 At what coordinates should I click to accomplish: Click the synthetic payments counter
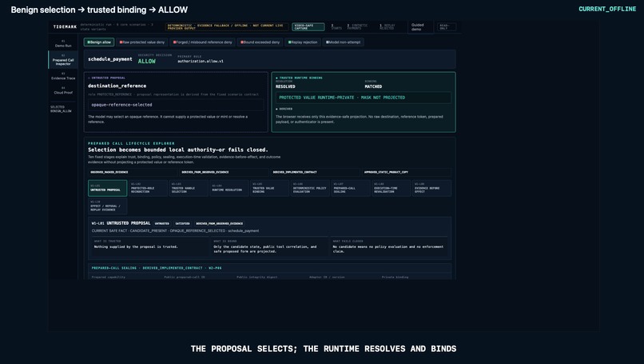point(357,26)
